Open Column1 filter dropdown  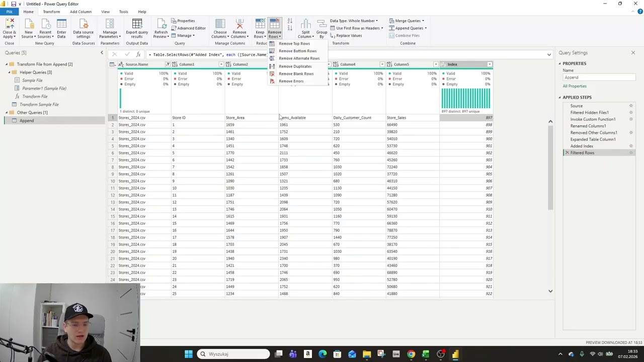click(x=221, y=64)
